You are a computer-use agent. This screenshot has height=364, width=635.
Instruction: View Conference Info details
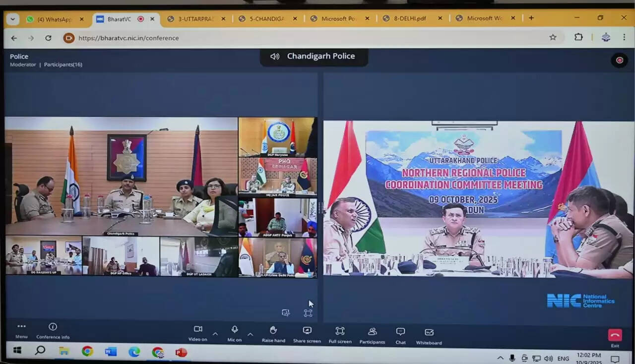[x=53, y=330]
